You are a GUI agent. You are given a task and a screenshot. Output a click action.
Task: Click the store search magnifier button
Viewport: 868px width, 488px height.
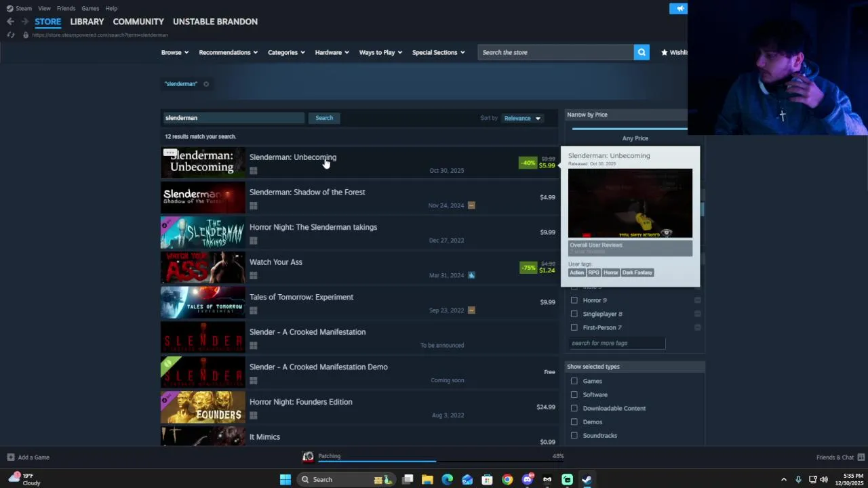click(642, 52)
